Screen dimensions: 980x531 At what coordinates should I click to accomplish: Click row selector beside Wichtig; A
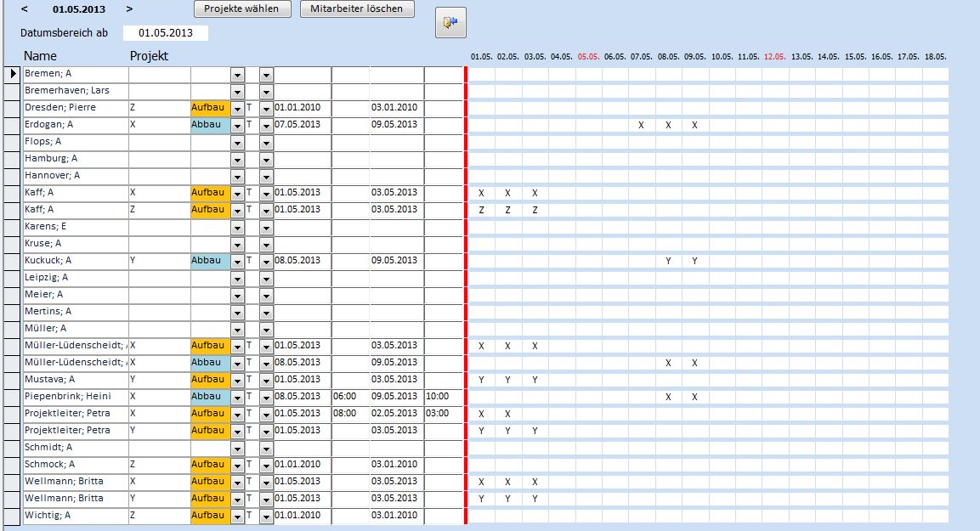13,516
